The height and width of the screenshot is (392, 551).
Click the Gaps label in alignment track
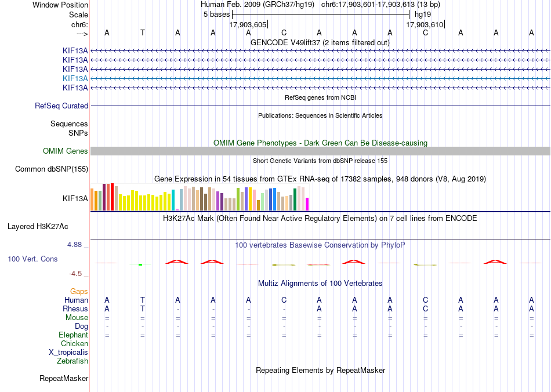[x=79, y=291]
